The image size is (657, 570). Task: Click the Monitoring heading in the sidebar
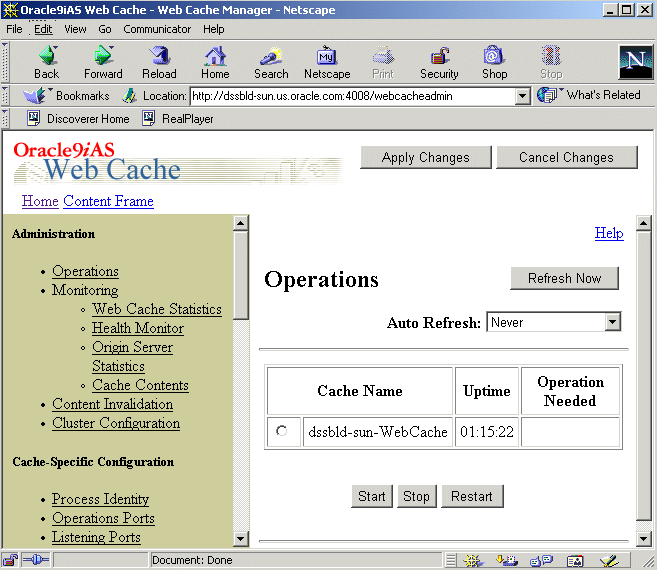(85, 290)
